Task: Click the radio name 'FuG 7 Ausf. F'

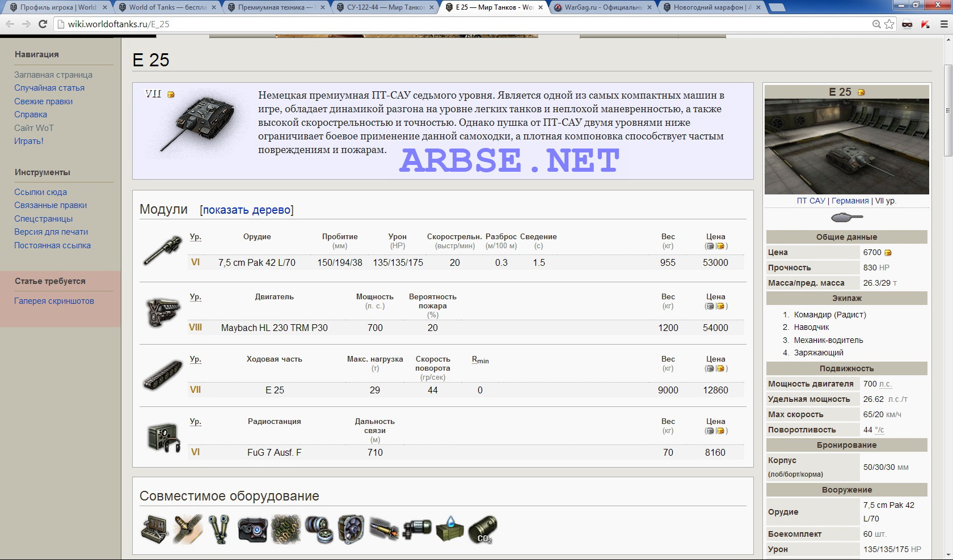Action: point(275,452)
